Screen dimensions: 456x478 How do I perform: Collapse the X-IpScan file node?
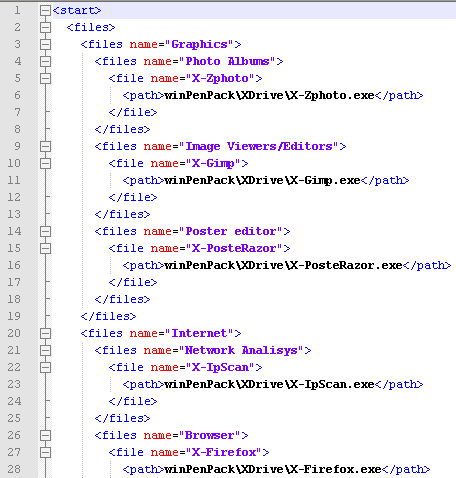click(45, 367)
